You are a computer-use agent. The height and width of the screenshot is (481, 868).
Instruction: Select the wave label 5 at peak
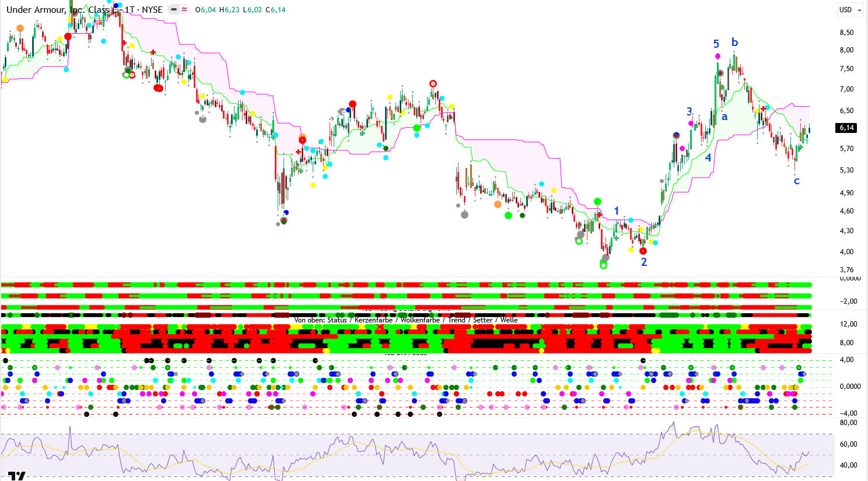pos(716,44)
